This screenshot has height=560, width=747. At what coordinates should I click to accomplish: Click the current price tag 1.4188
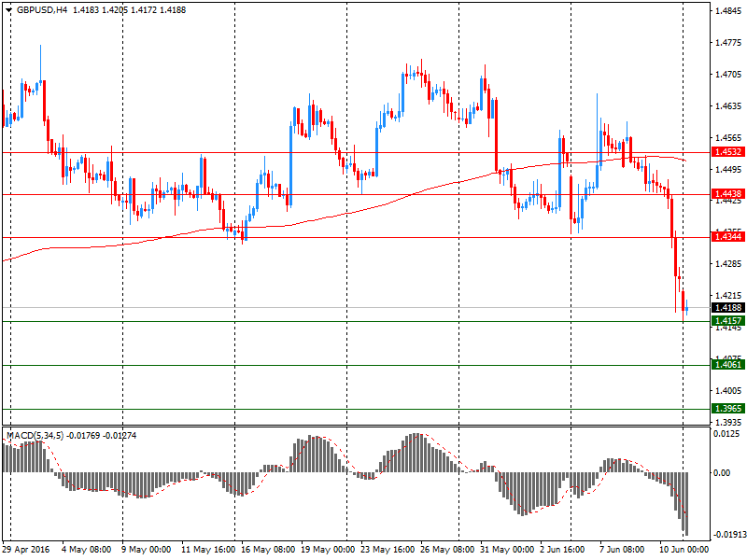(727, 308)
